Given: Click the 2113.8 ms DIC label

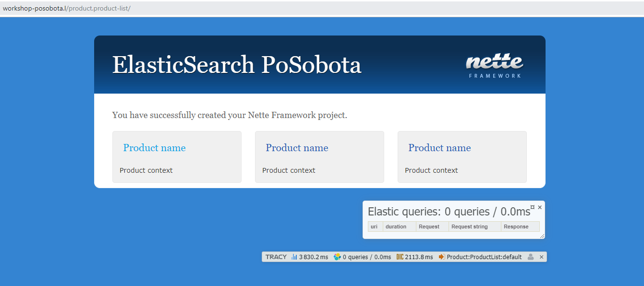Looking at the screenshot, I should 419,257.
